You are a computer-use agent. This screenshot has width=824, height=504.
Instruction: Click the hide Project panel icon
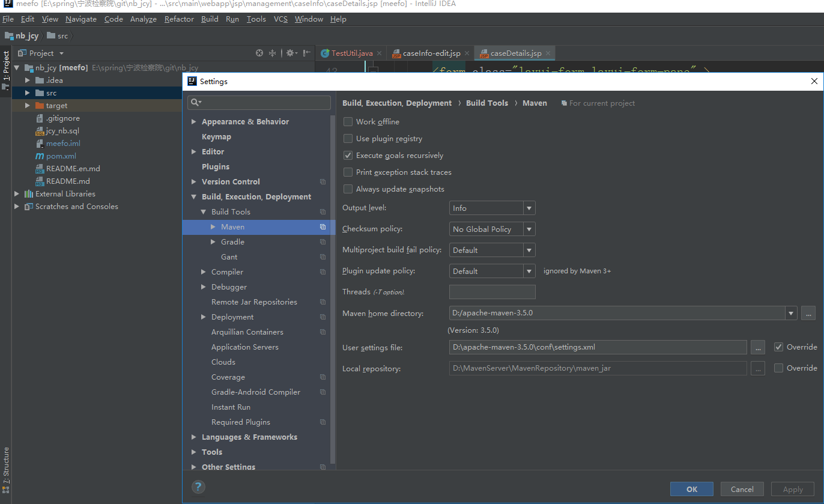tap(307, 53)
